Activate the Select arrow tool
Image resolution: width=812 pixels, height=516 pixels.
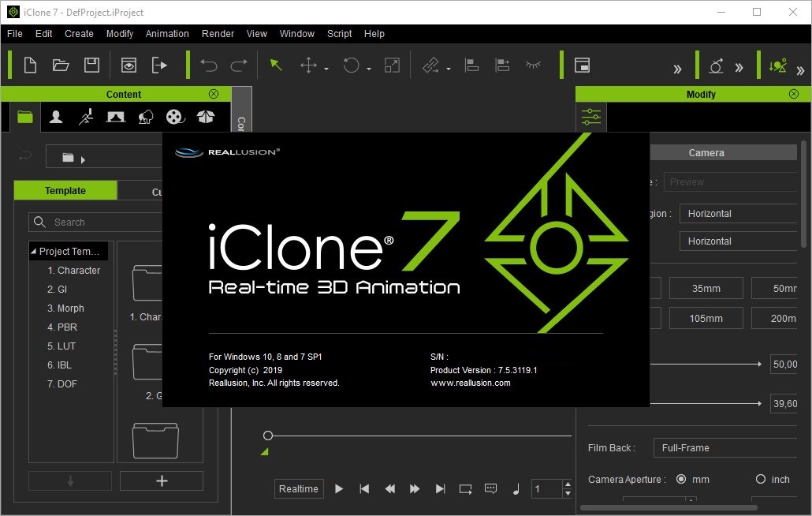coord(276,65)
